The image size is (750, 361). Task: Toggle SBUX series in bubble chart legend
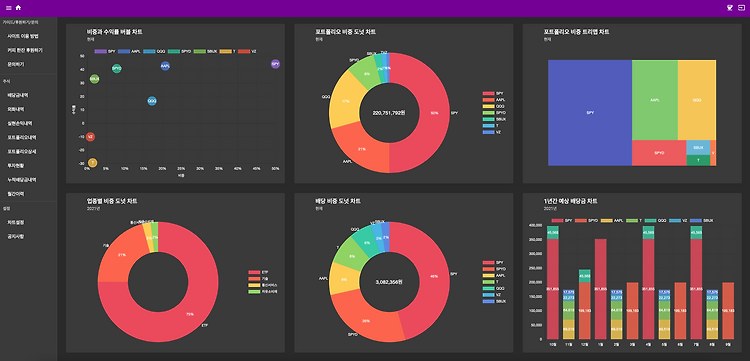(x=205, y=51)
